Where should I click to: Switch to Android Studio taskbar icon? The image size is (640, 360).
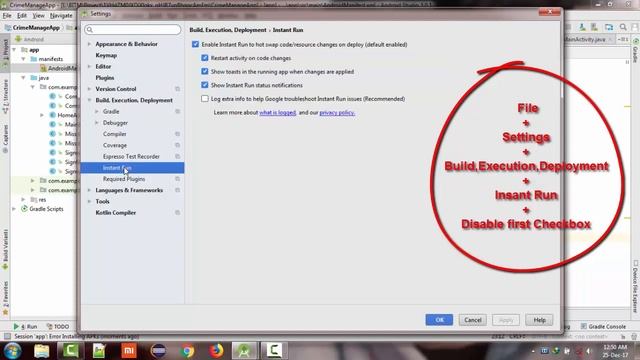pyautogui.click(x=244, y=351)
